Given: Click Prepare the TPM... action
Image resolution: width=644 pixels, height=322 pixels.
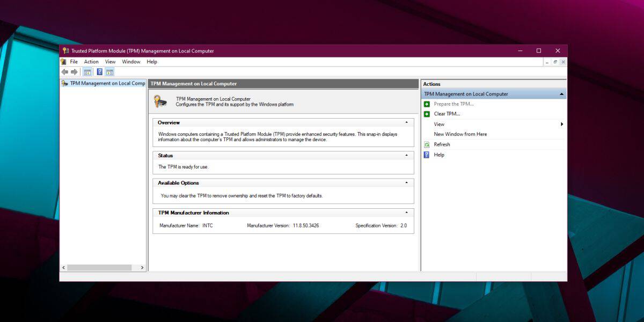Looking at the screenshot, I should point(453,104).
